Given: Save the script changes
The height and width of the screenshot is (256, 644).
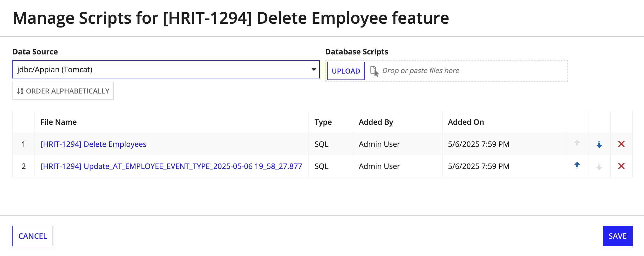Looking at the screenshot, I should [x=618, y=236].
